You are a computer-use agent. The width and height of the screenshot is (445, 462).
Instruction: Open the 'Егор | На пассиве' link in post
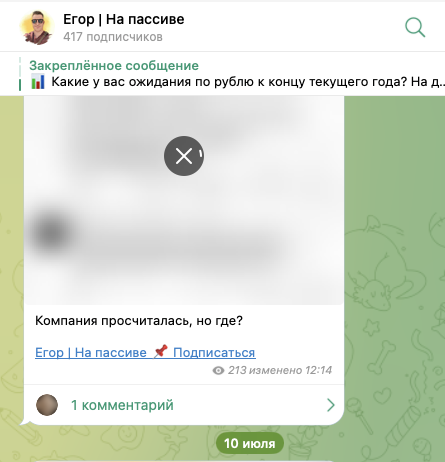click(x=91, y=352)
